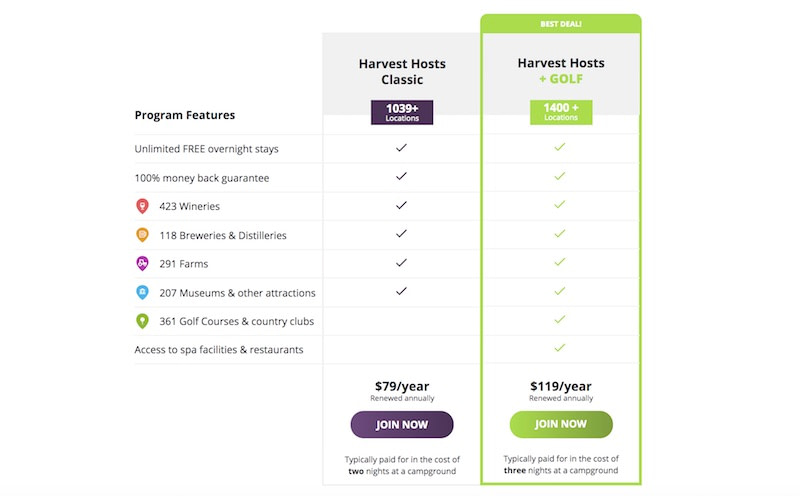
Task: Click the blue Museums pin icon
Action: 142,292
